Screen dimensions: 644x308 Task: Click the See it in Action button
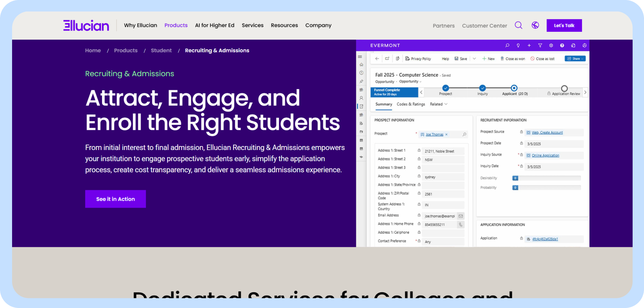(x=115, y=199)
